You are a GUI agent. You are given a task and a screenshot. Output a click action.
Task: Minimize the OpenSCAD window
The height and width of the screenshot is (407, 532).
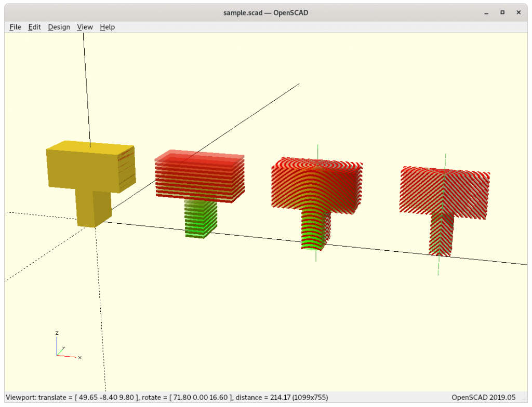pyautogui.click(x=486, y=13)
